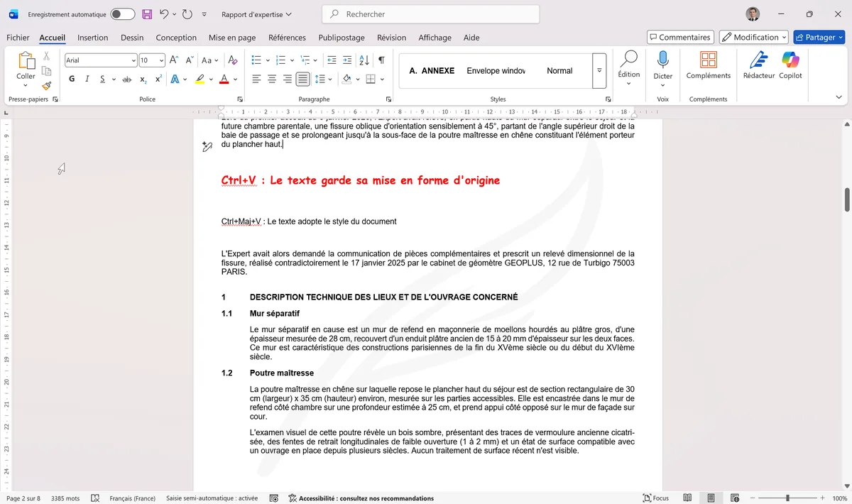Open the Fichier menu
Image resolution: width=852 pixels, height=504 pixels.
point(18,38)
